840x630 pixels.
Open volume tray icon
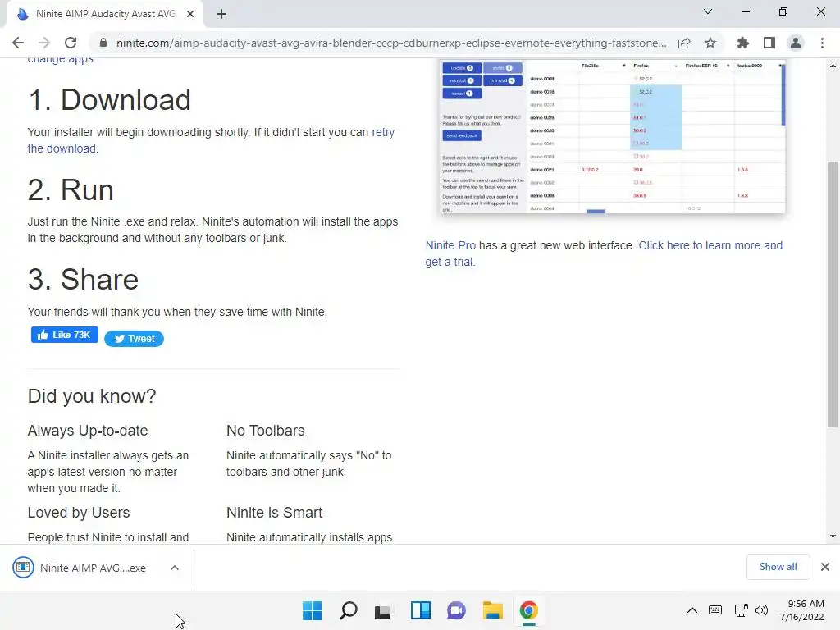(x=760, y=610)
